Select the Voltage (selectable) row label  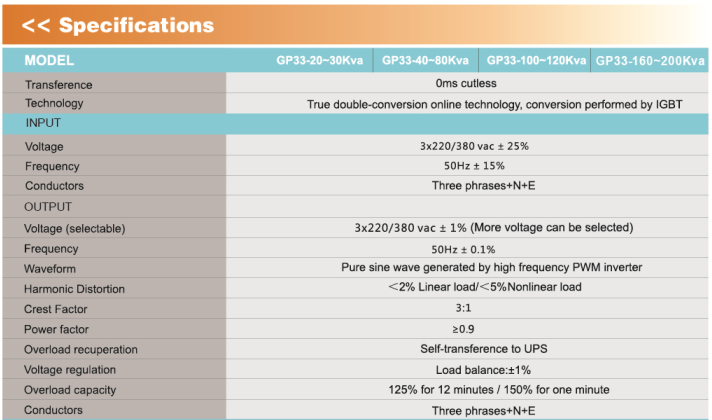pyautogui.click(x=74, y=228)
